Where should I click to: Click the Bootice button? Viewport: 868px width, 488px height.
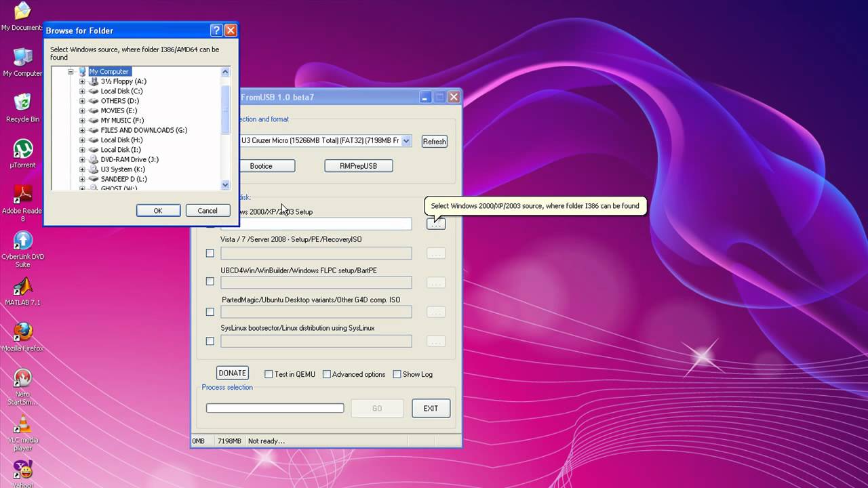(261, 166)
